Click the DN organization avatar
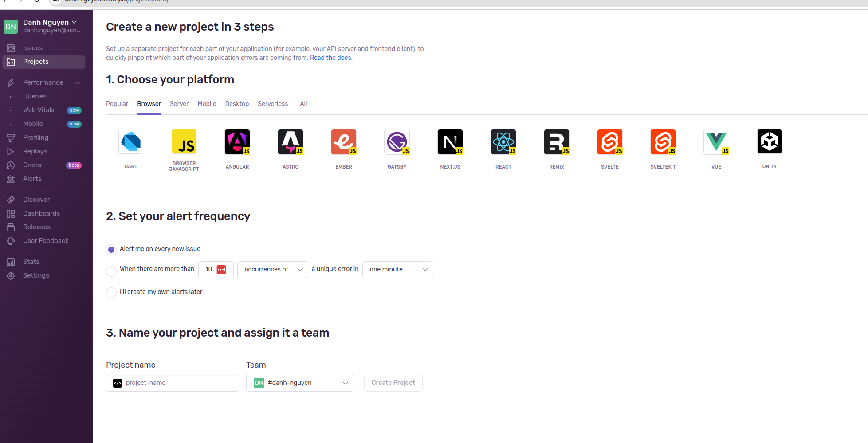The width and height of the screenshot is (868, 443). [x=11, y=26]
